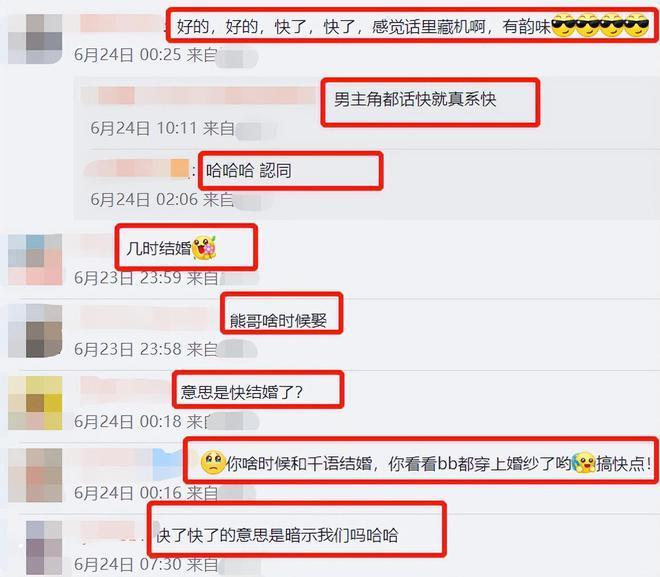
Task: Click the timestamp 6月24日 07:30
Action: click(128, 564)
